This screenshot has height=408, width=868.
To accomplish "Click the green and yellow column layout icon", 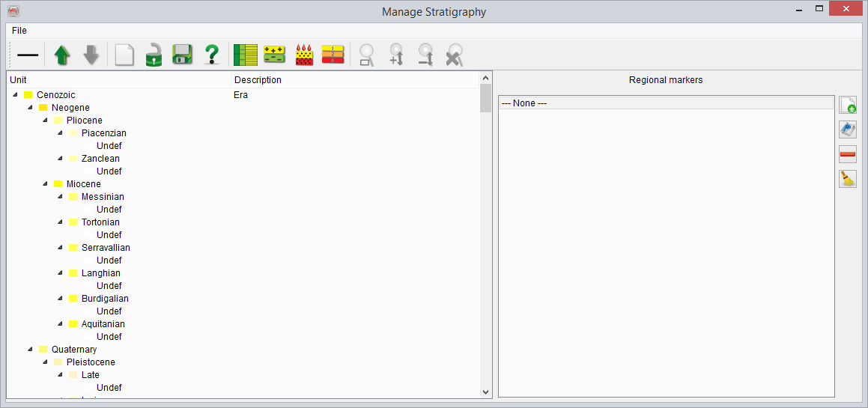I will click(x=245, y=55).
